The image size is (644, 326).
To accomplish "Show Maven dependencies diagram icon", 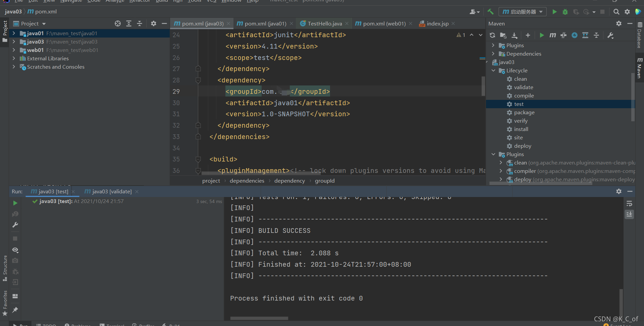I will tap(585, 35).
